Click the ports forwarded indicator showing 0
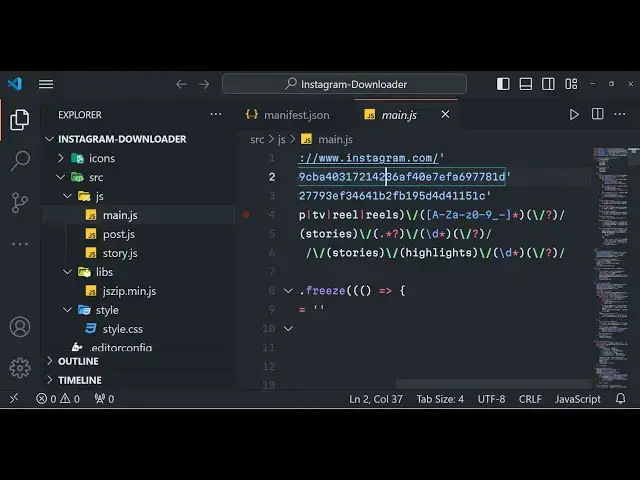Screen dimensions: 640x480 click(104, 399)
